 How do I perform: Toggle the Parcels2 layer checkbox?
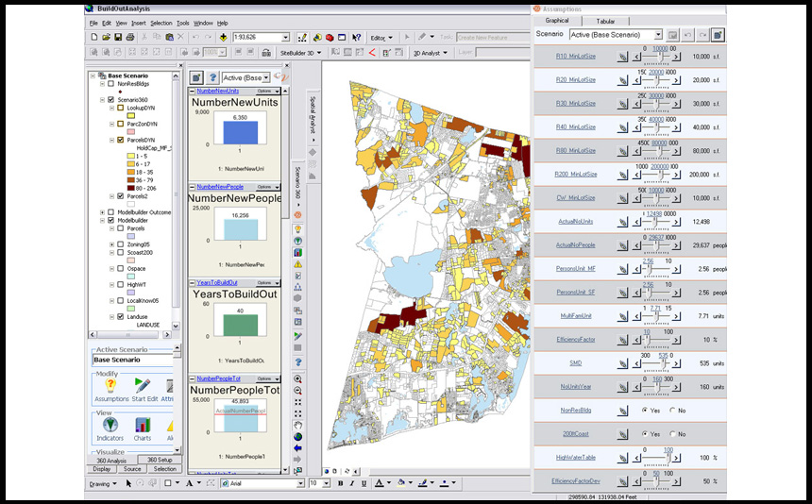(121, 196)
